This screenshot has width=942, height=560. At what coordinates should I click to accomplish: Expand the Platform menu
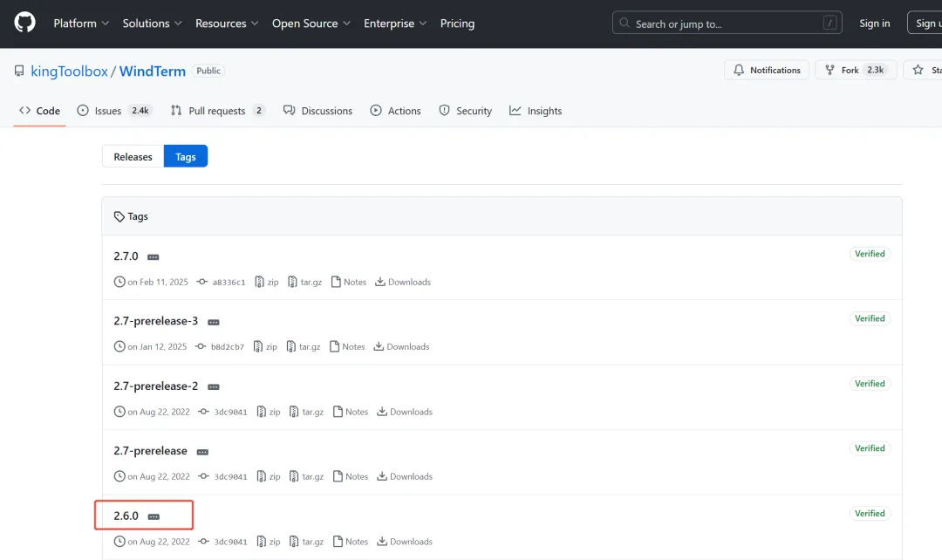point(81,24)
